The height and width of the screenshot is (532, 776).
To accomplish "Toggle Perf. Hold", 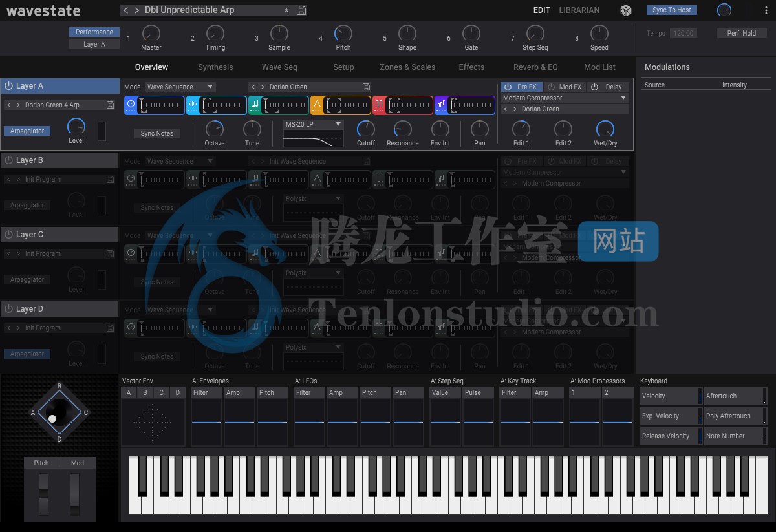I will (741, 33).
